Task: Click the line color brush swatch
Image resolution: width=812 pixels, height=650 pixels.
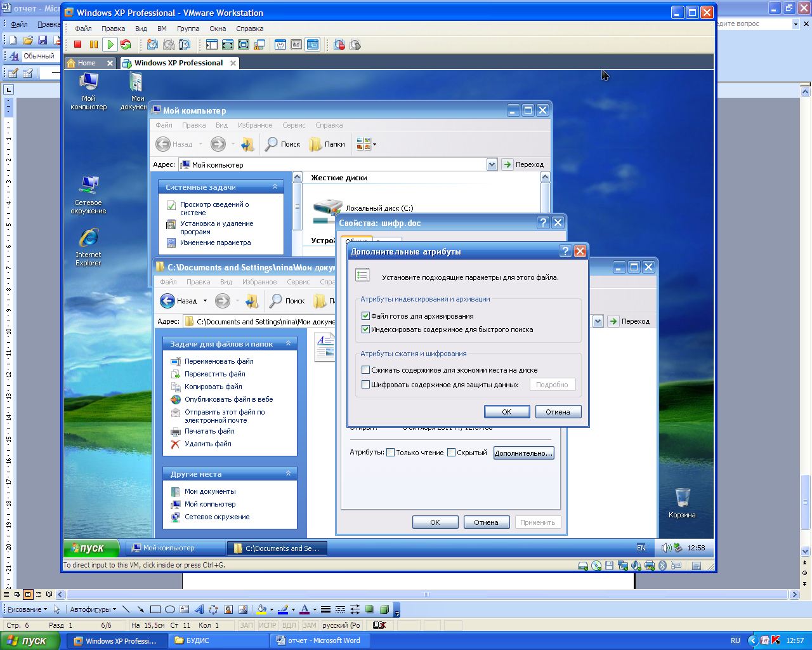Action: (283, 609)
